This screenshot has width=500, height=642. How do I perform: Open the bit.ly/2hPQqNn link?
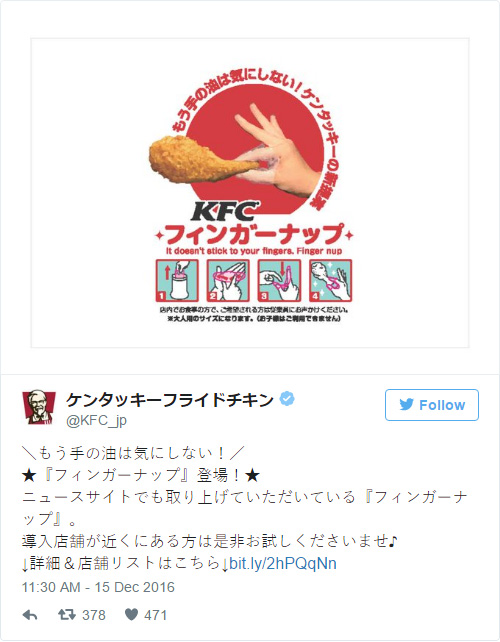click(x=283, y=564)
